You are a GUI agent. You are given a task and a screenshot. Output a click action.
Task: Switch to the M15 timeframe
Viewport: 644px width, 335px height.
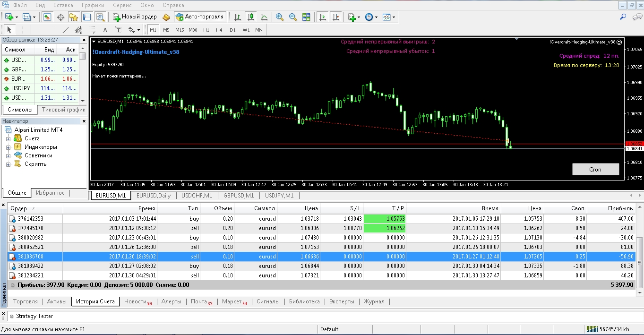180,30
